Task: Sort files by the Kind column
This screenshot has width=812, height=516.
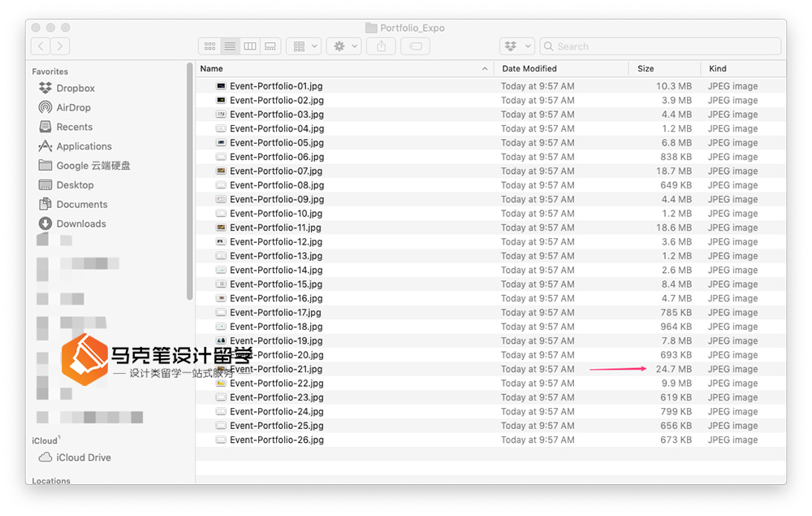Action: (717, 68)
